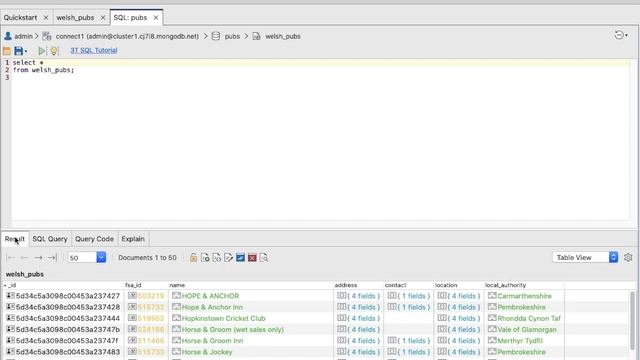Image resolution: width=640 pixels, height=360 pixels.
Task: Click the local_authority column header
Action: [524, 285]
